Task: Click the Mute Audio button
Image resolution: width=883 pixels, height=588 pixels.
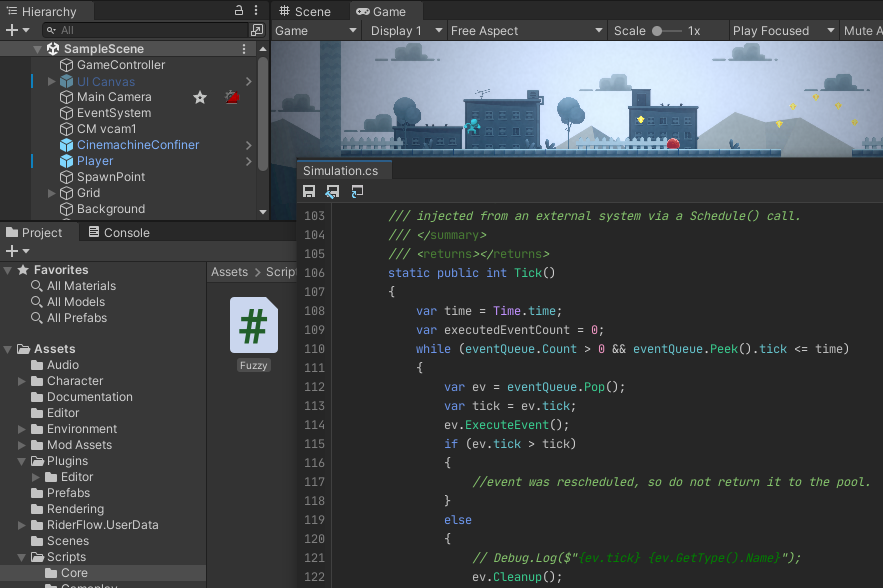Action: 861,31
